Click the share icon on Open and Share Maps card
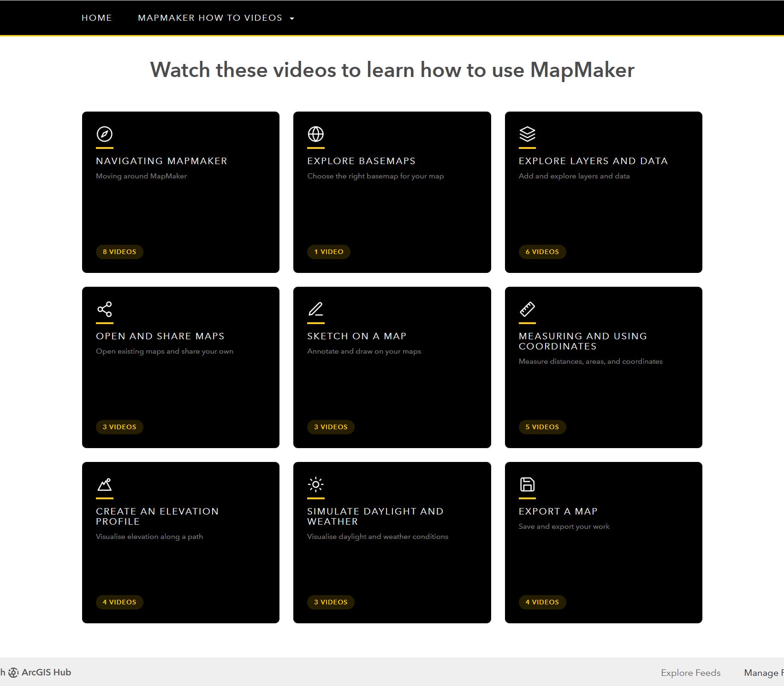784x686 pixels. [x=105, y=309]
